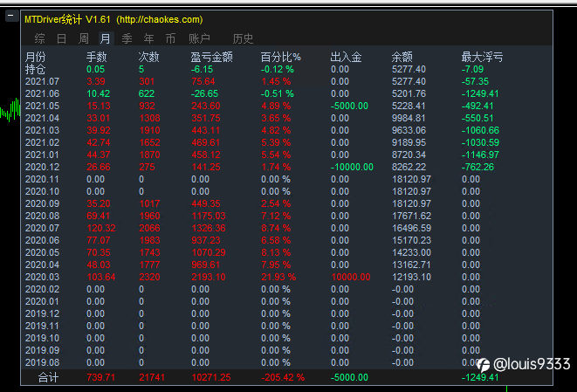The width and height of the screenshot is (577, 392).
Task: Switch to the 年 yearly tab
Action: point(148,38)
